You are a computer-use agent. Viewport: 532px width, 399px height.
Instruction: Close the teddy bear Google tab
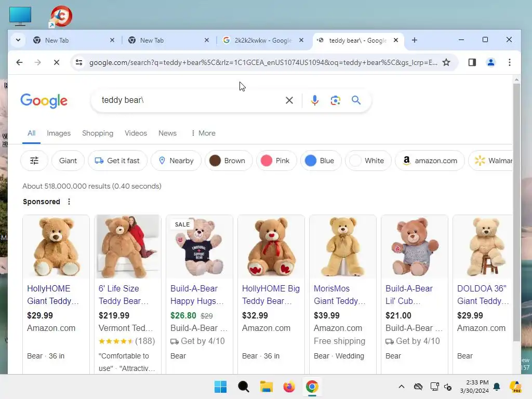pyautogui.click(x=395, y=40)
